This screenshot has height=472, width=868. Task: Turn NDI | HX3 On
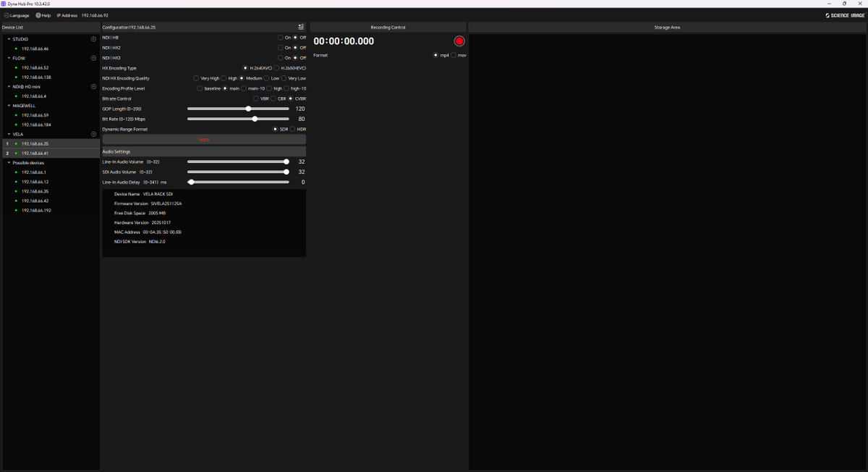click(281, 58)
